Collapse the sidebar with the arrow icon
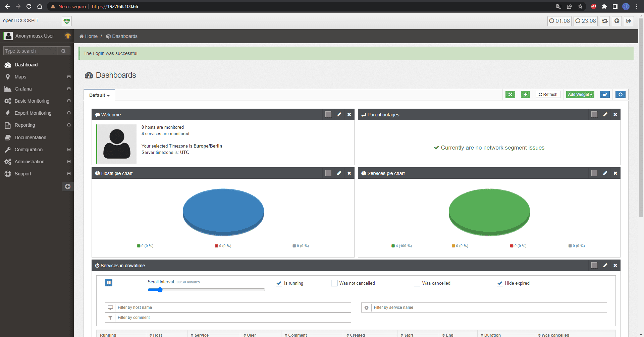 pyautogui.click(x=68, y=186)
